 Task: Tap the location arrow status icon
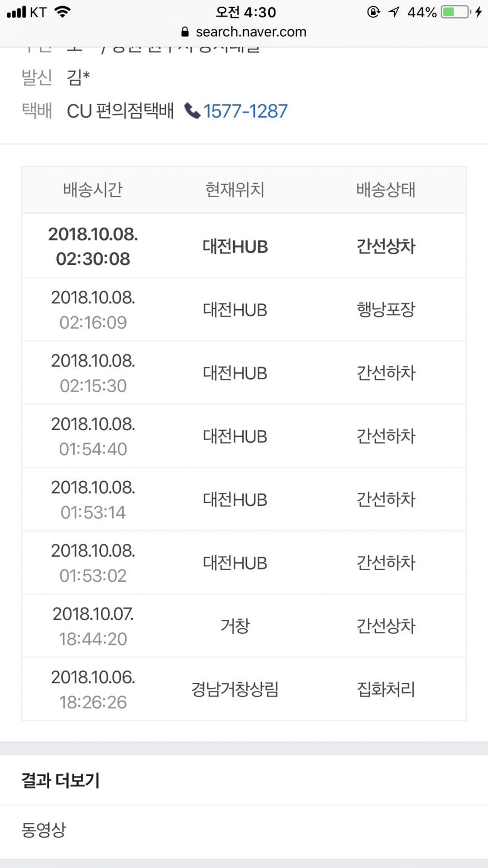[x=394, y=12]
